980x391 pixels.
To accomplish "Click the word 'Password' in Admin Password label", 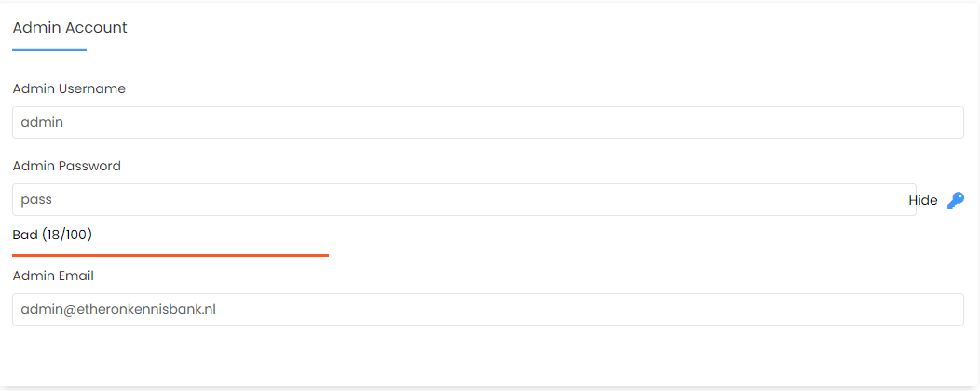I will (89, 166).
